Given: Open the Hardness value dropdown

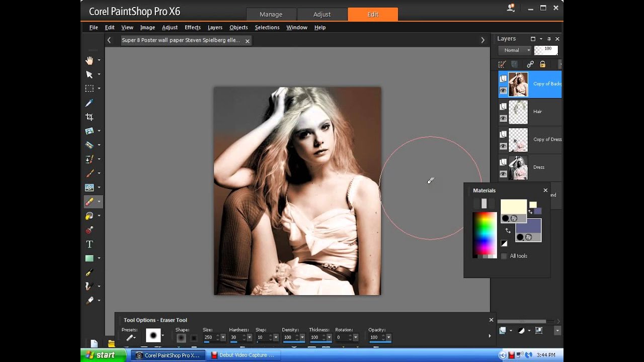Looking at the screenshot, I should 250,337.
